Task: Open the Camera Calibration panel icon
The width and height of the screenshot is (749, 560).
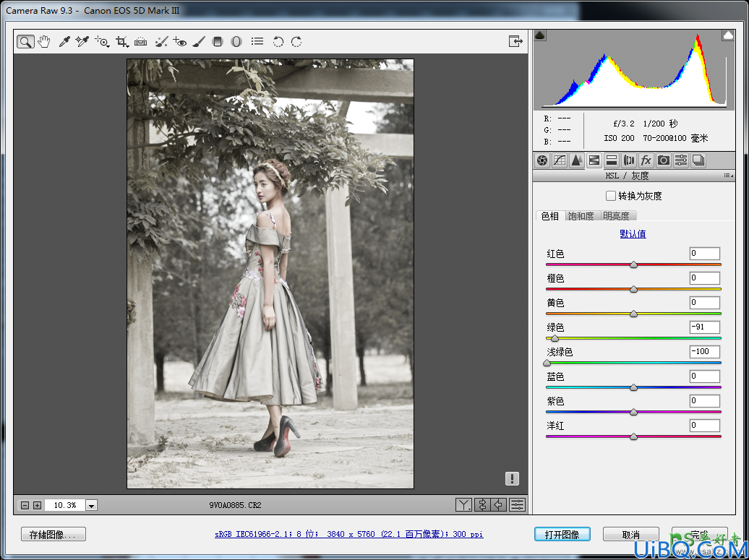Action: pos(664,160)
